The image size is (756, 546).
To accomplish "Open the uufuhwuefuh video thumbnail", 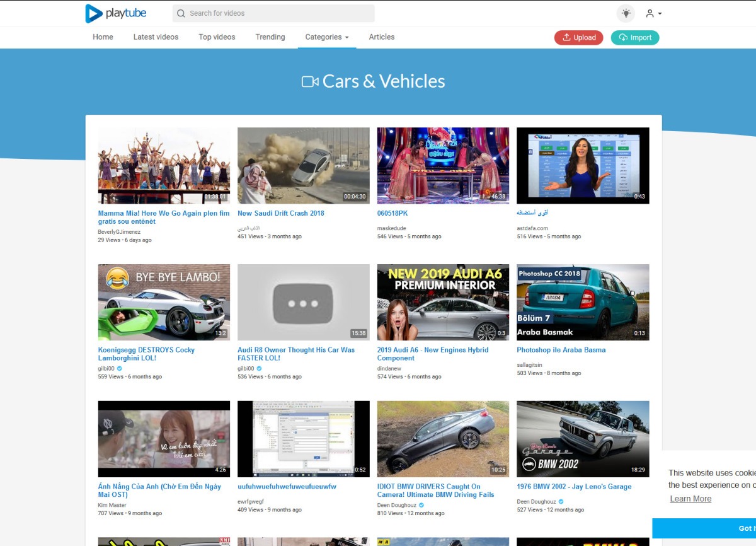I will [x=304, y=439].
